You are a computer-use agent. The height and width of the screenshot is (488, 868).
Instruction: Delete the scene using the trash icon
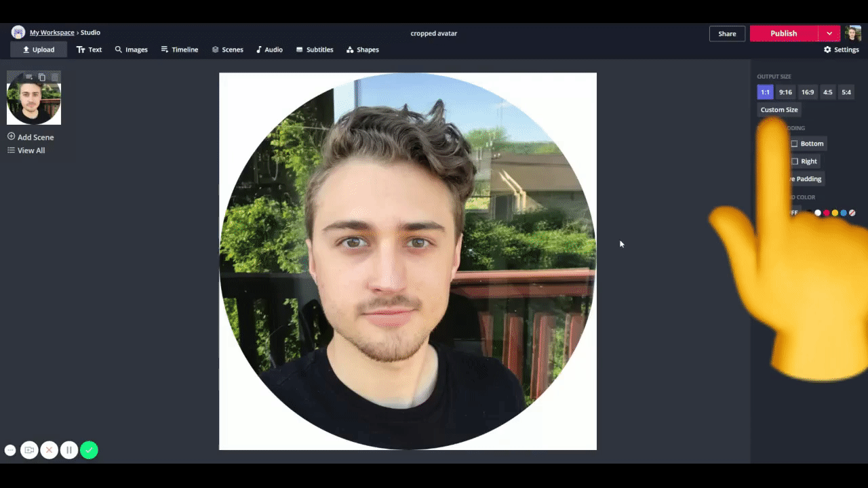55,77
